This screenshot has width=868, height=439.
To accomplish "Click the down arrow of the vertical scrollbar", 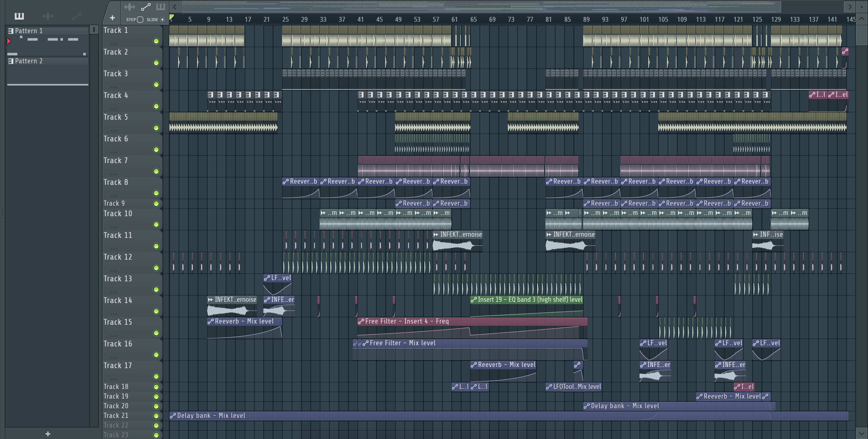I will 862,433.
